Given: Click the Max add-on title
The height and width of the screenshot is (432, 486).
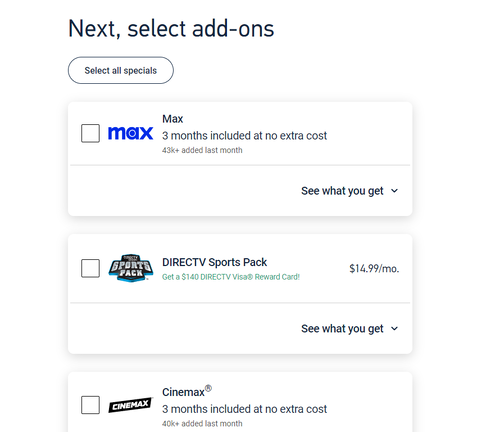Looking at the screenshot, I should [173, 119].
